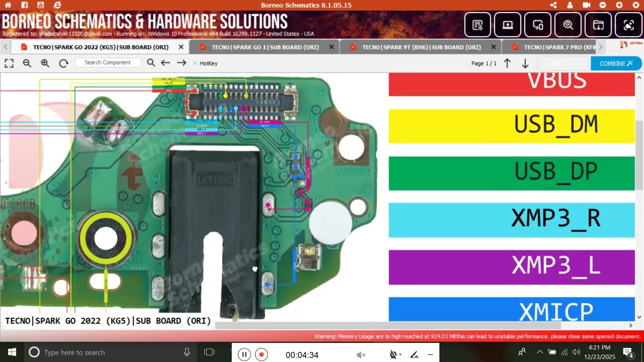The image size is (644, 362).
Task: Select the XMP3_L purple legend bar
Action: click(x=512, y=267)
